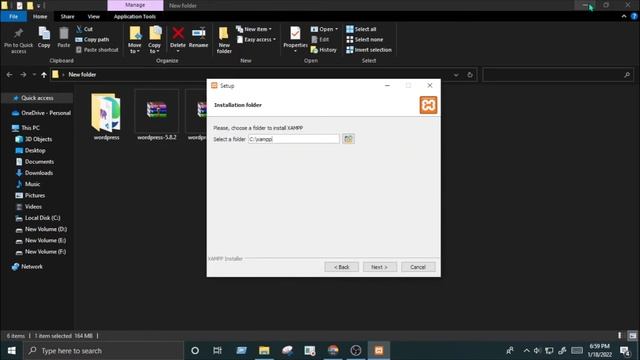
Task: Click History in Open group
Action: pyautogui.click(x=324, y=50)
